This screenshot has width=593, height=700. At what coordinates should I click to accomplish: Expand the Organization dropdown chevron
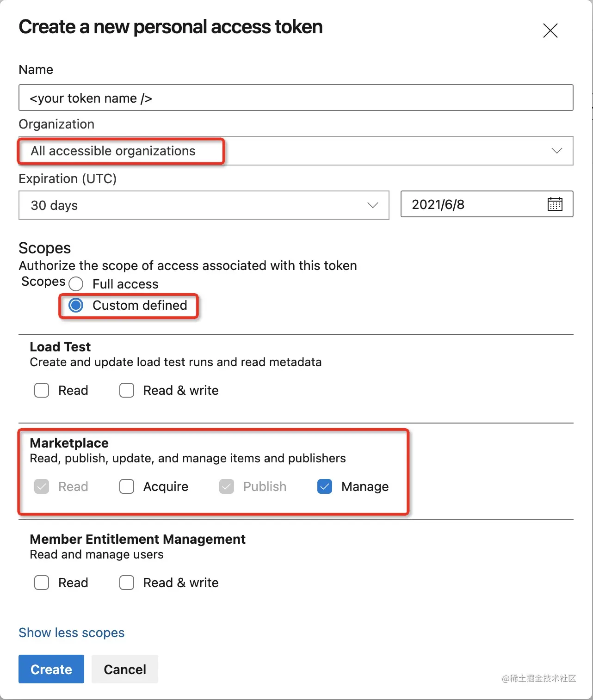tap(557, 151)
